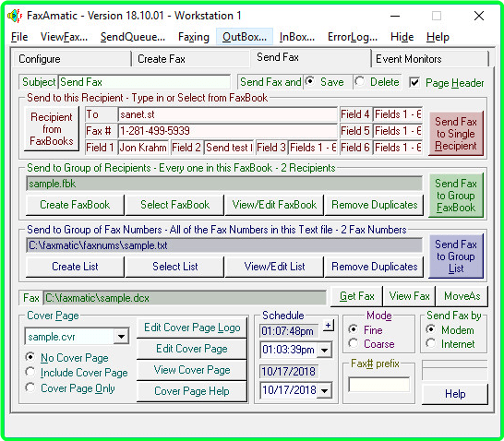Click the sample.fbk FaxBook field
The image size is (504, 441).
click(x=224, y=184)
